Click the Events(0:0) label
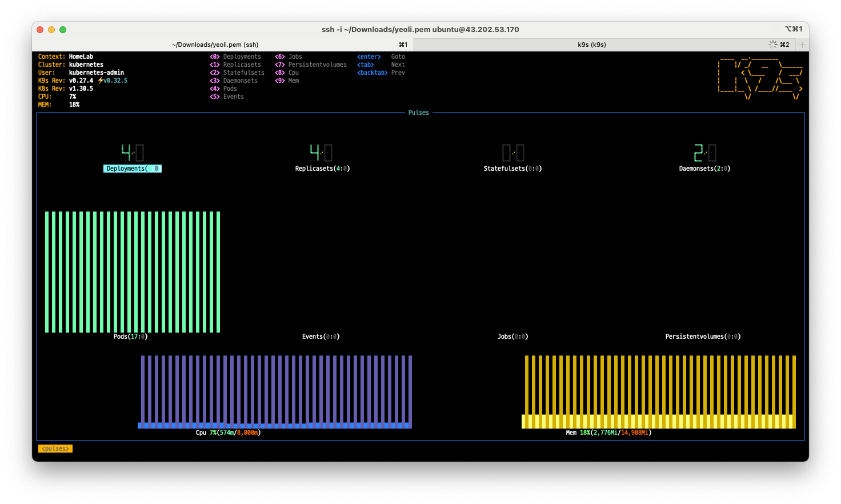The width and height of the screenshot is (841, 504). click(321, 337)
